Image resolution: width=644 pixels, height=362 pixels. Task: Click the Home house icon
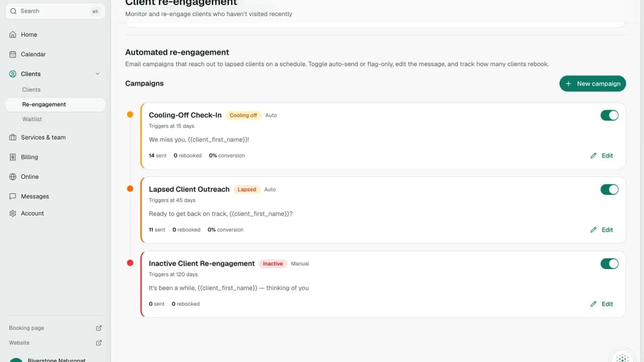coord(13,35)
